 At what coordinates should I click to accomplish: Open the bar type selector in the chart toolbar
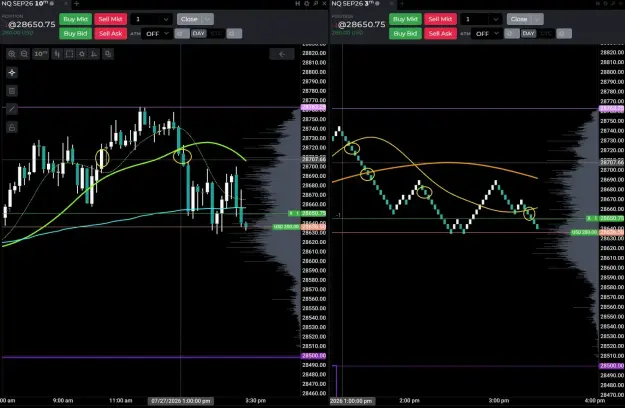57,54
